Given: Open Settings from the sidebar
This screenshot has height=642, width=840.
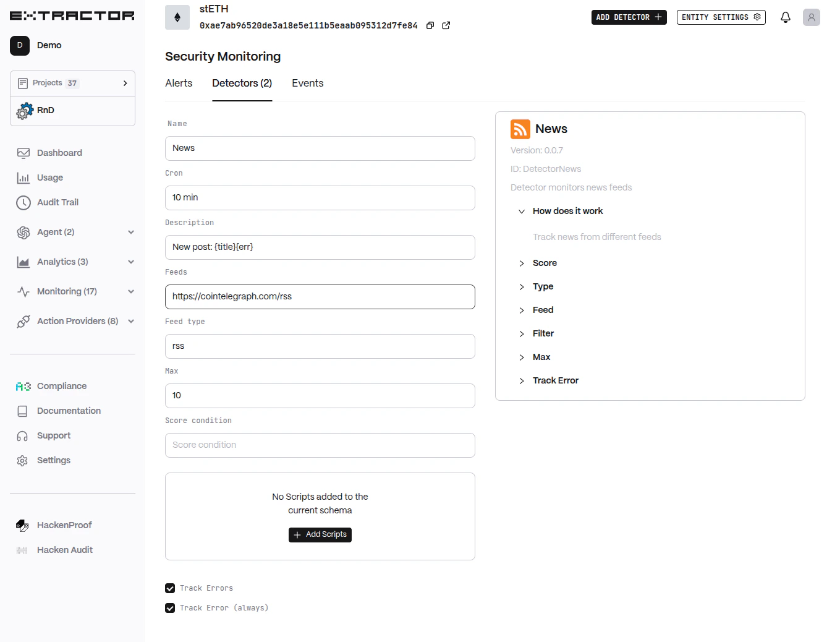Looking at the screenshot, I should (x=54, y=460).
